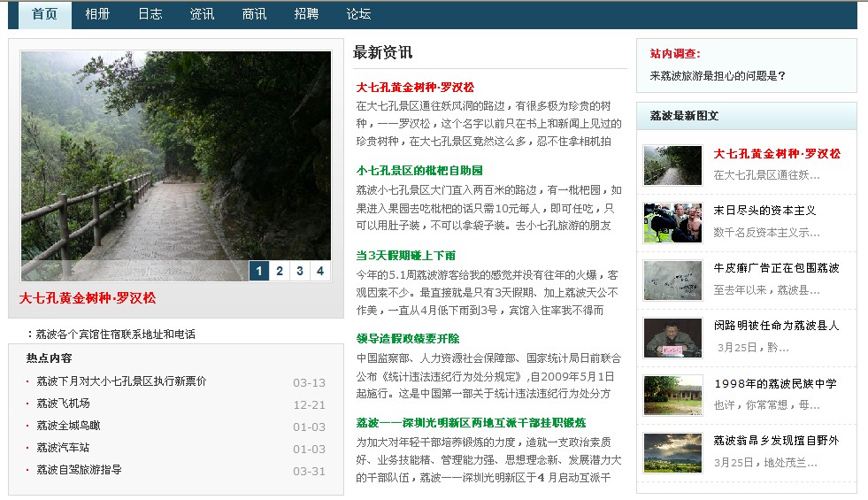The height and width of the screenshot is (500, 868).
Task: Open the 荔波自驾旅游指导 hot content link
Action: [79, 470]
